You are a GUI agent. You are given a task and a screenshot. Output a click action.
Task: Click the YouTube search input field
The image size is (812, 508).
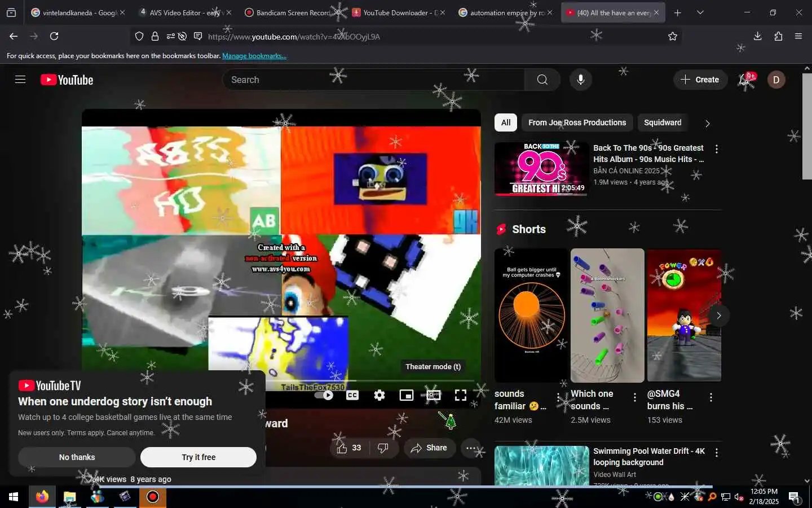point(373,80)
